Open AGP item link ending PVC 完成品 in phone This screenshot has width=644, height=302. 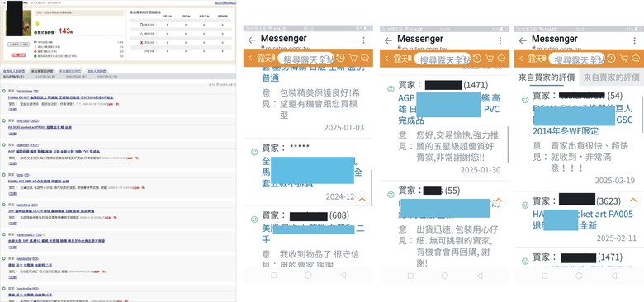pyautogui.click(x=449, y=110)
